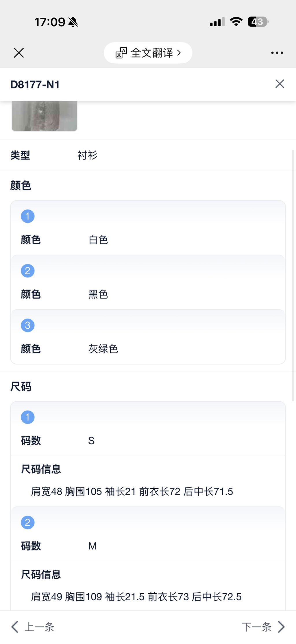
Task: Tap the battery indicator in the status bar
Action: point(258,22)
